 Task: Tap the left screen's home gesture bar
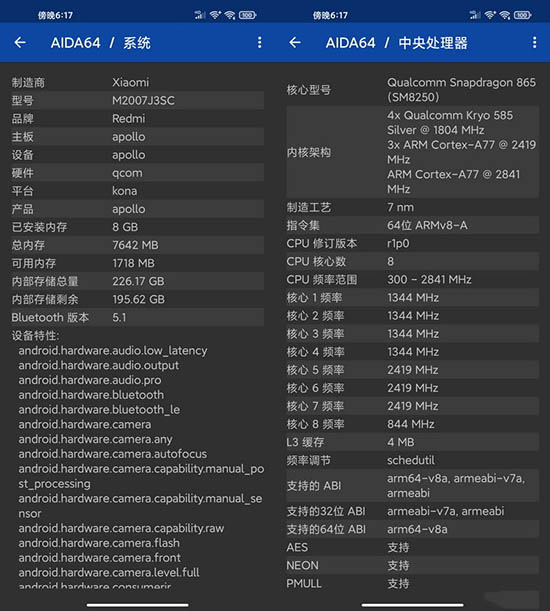tap(138, 605)
